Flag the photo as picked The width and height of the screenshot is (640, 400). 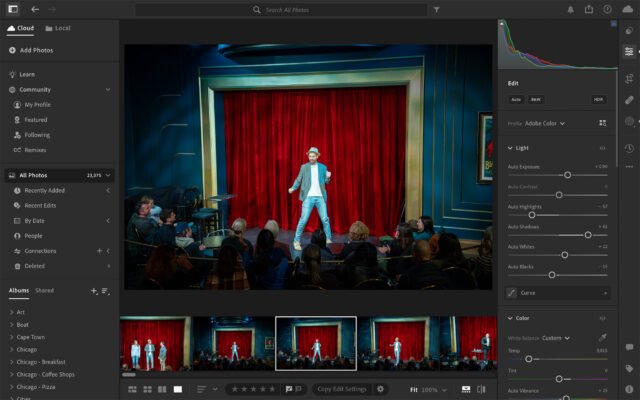[289, 389]
